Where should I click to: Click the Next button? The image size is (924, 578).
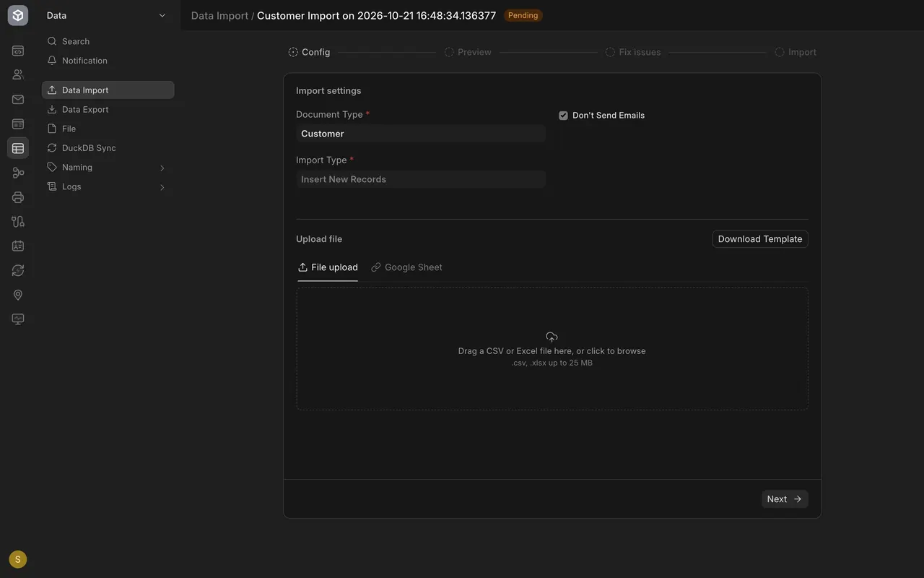(x=785, y=499)
